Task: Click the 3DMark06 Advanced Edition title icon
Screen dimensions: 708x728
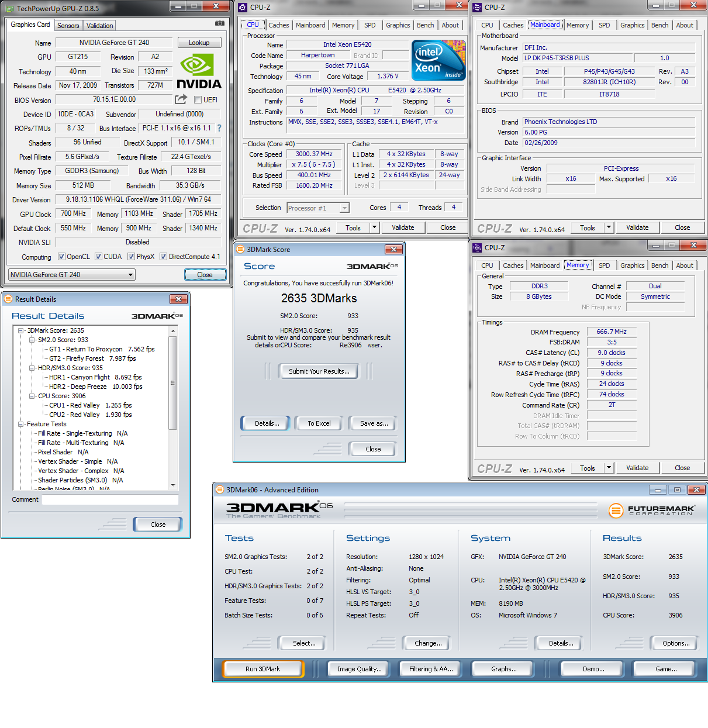Action: click(220, 490)
